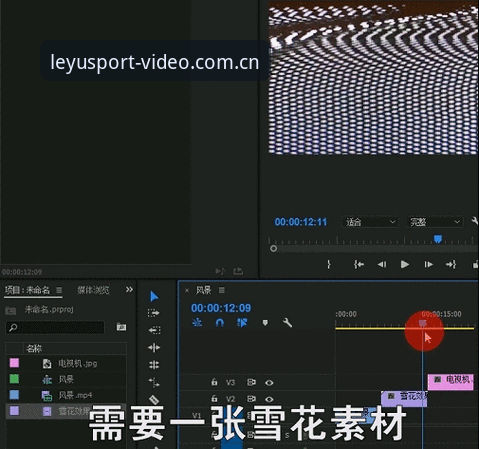Select the Razor tool

pos(154,399)
